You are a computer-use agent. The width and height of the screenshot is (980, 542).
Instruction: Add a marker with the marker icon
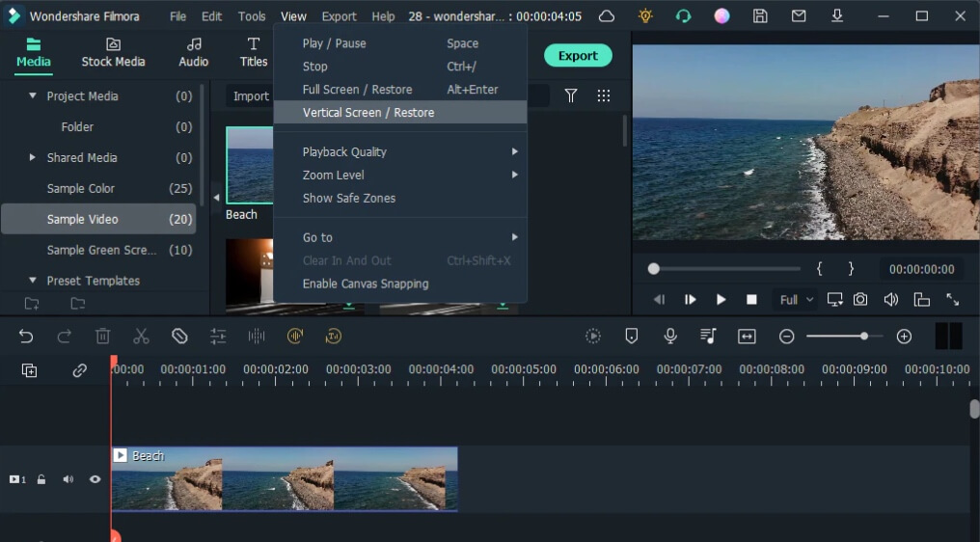[x=631, y=337]
